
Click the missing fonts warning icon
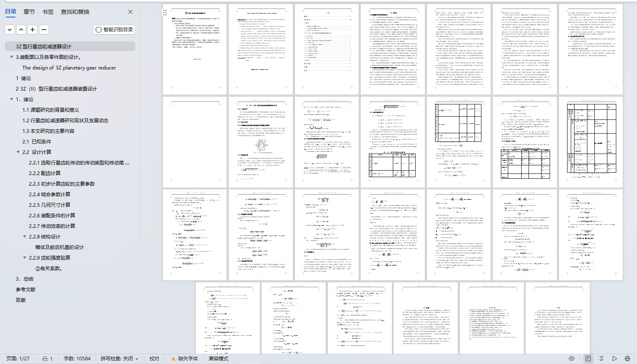pyautogui.click(x=173, y=359)
